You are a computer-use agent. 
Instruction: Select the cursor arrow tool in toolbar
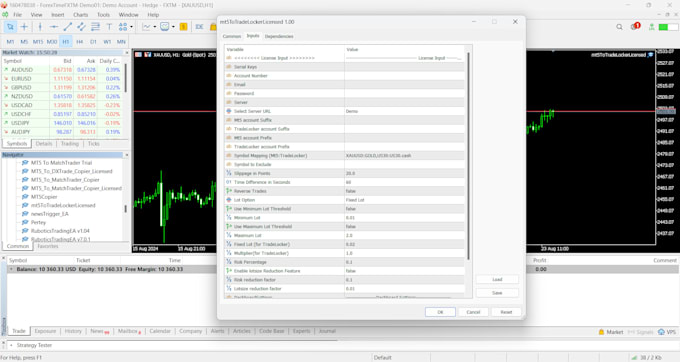(x=10, y=27)
